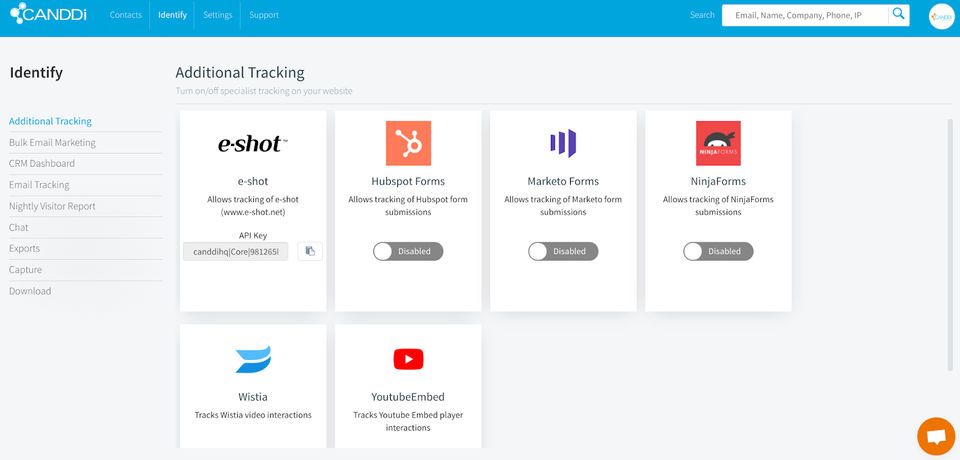Enable NinjaForms tracking toggle
This screenshot has height=460, width=960.
[718, 251]
